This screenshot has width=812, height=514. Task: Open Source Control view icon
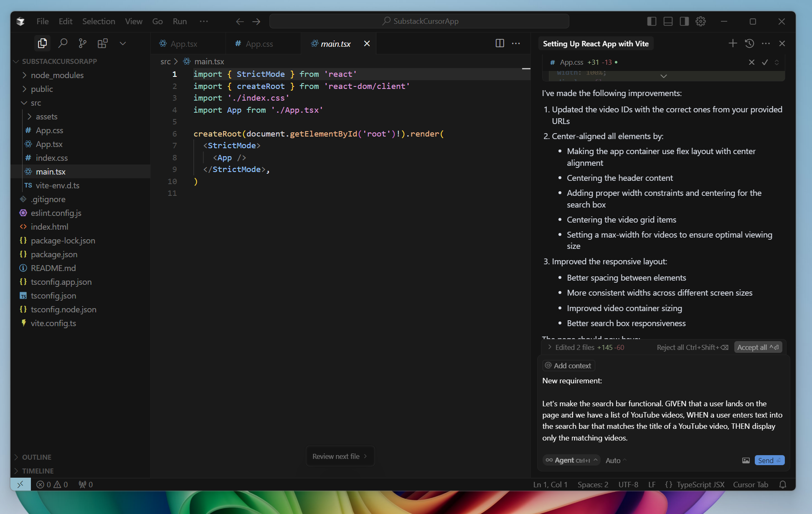(83, 43)
